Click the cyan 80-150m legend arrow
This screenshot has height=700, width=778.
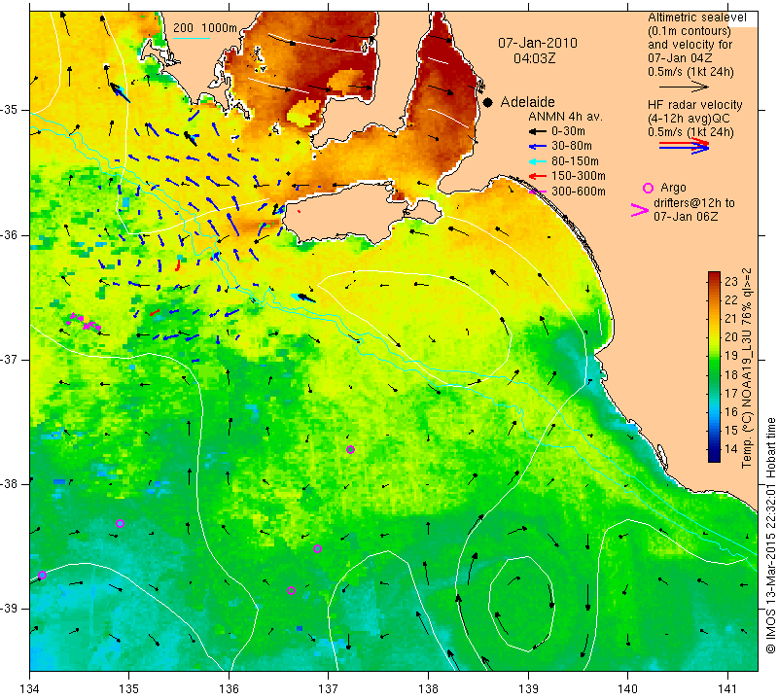tap(537, 161)
